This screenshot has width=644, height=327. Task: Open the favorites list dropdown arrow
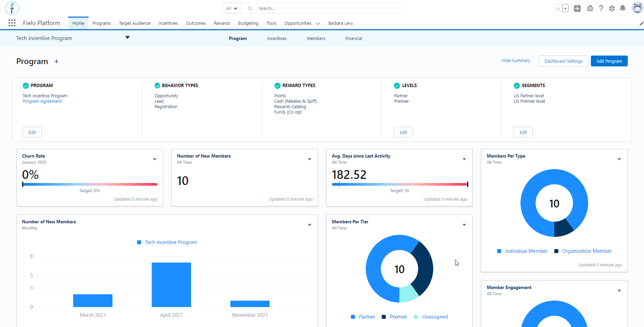point(565,8)
